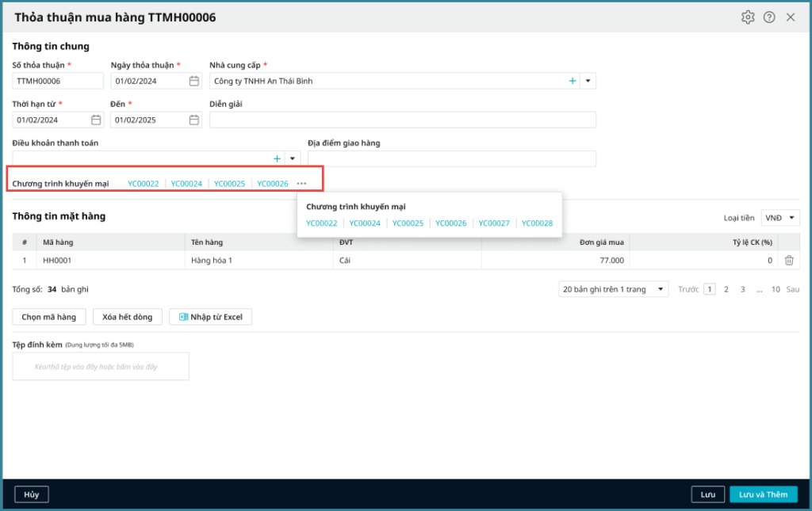Go to page 10

pos(776,289)
